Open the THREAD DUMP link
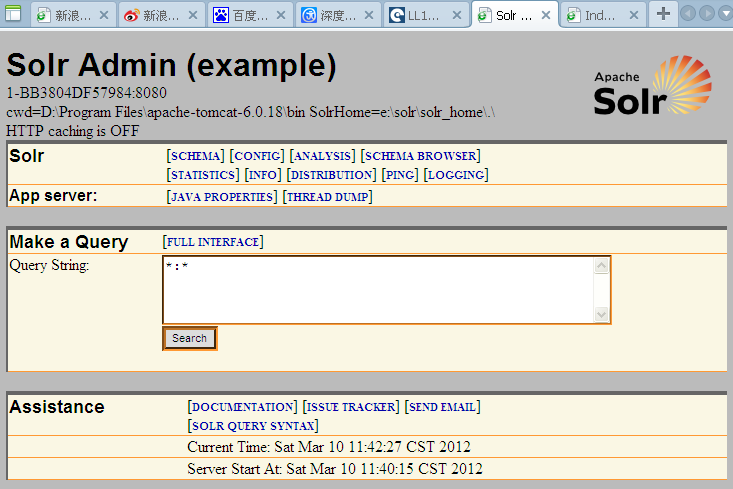This screenshot has width=733, height=489. [x=328, y=197]
